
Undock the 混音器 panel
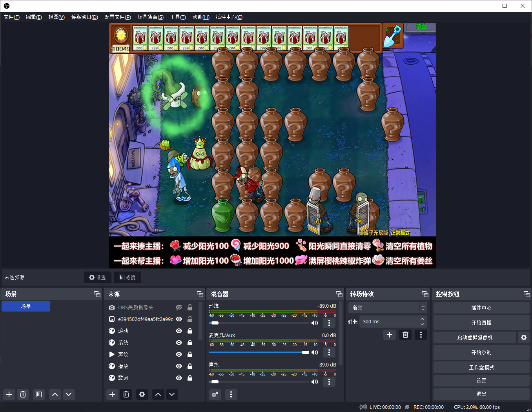tap(339, 294)
